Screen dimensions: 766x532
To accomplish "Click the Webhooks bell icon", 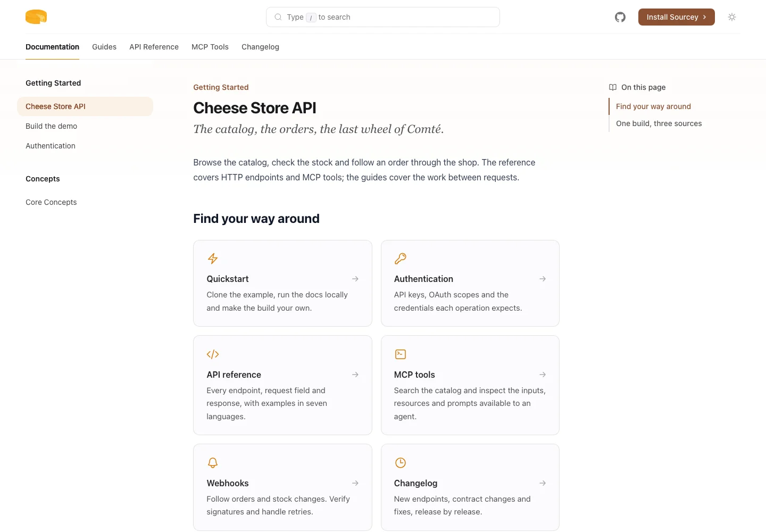I will click(x=213, y=463).
